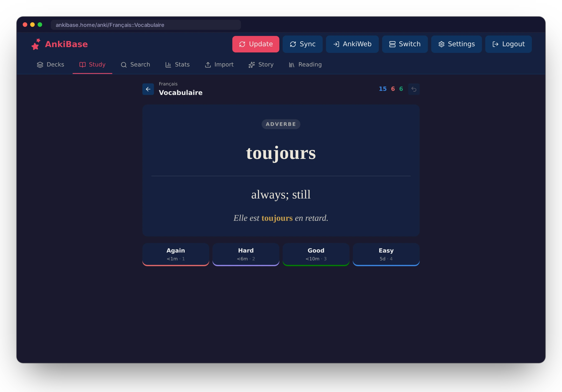The image size is (562, 392).
Task: Rate the card Again
Action: (176, 254)
